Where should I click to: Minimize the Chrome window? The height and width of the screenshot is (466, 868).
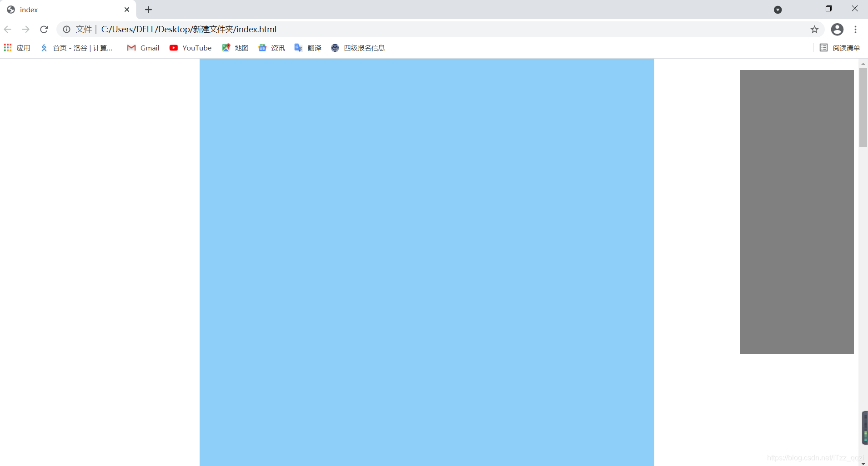pyautogui.click(x=803, y=9)
